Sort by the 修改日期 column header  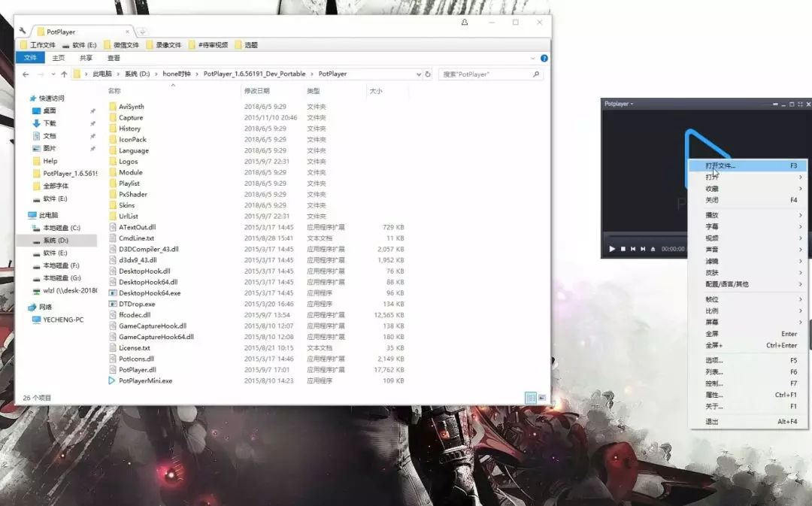tap(257, 91)
